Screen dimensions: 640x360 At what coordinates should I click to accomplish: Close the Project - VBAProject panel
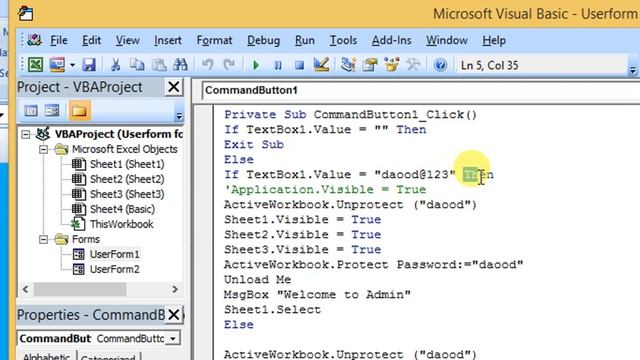pos(173,87)
